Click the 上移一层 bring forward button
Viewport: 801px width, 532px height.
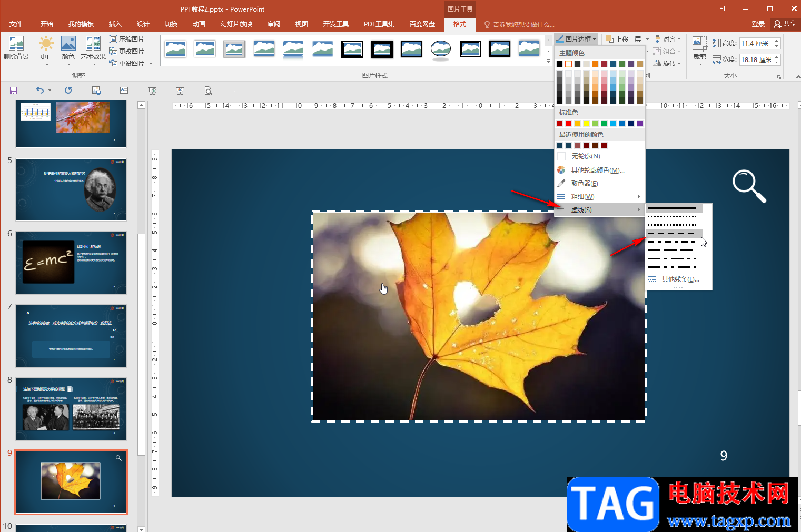[x=624, y=39]
